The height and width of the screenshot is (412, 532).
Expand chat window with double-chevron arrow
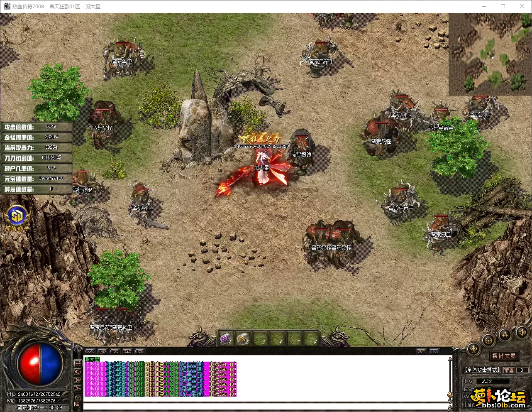tap(434, 351)
